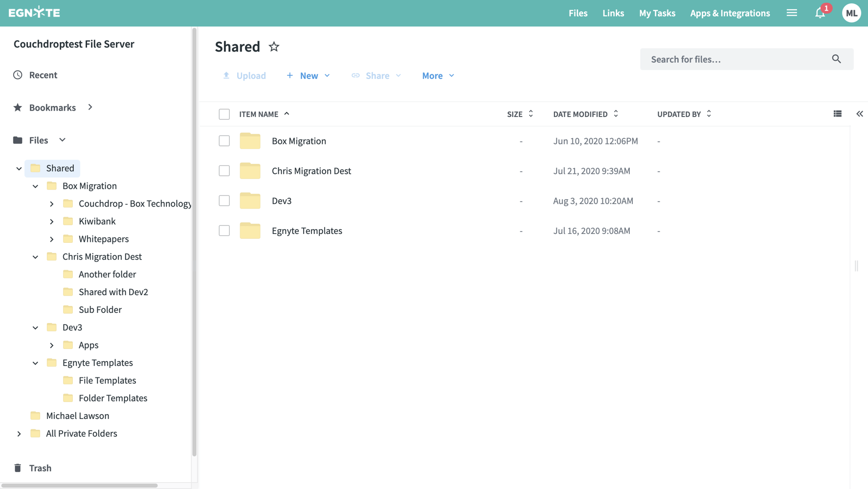
Task: Expand the Kiwibank folder in the sidebar
Action: [x=52, y=221]
